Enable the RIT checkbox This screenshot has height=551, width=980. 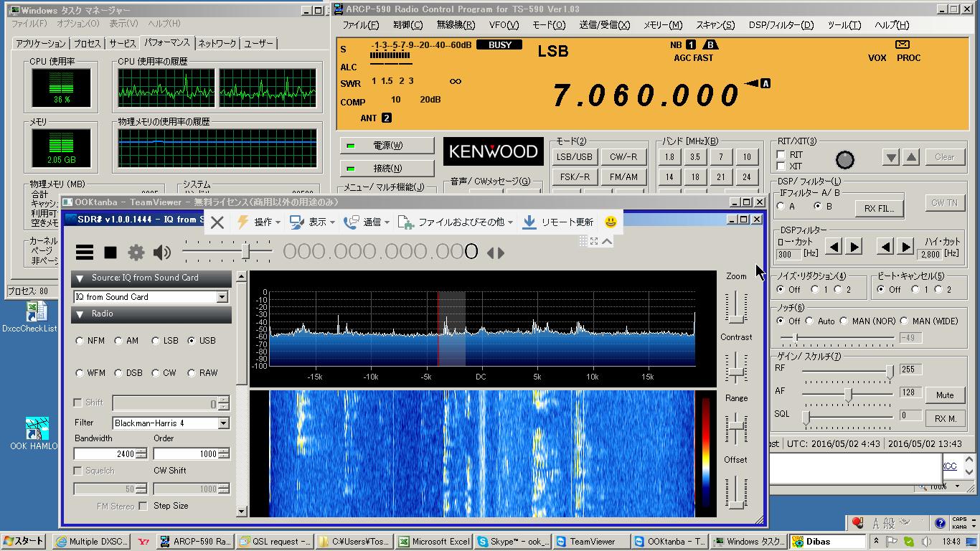[781, 155]
